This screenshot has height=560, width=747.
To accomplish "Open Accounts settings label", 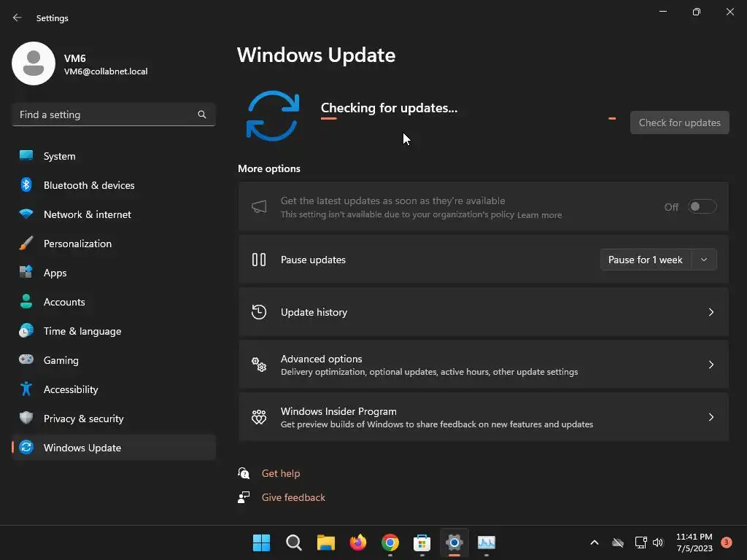I will pyautogui.click(x=64, y=301).
